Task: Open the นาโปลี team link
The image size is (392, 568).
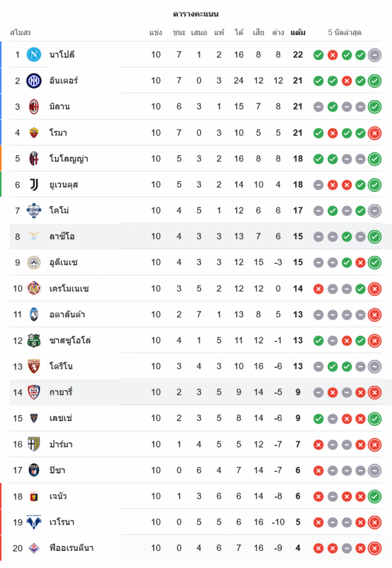Action: click(x=62, y=55)
